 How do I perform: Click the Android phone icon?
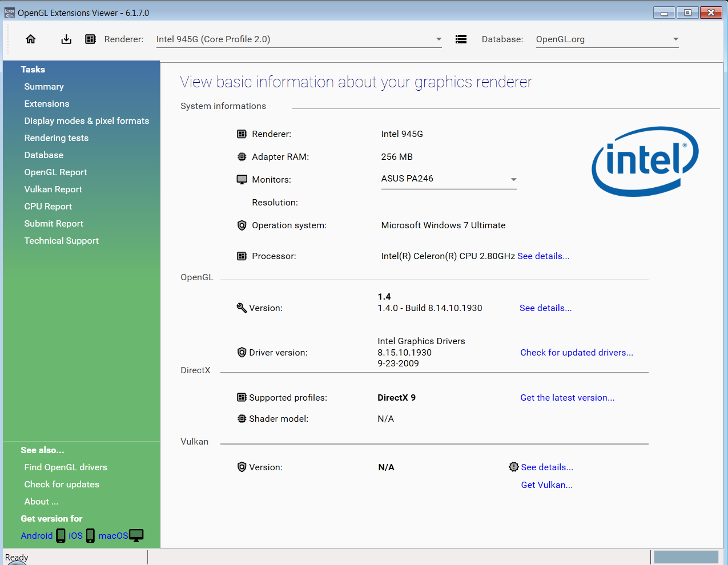click(x=61, y=535)
